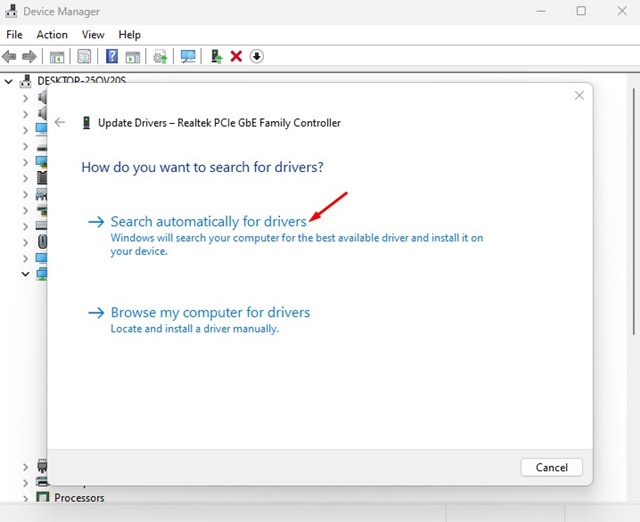Open the Properties toolbar icon
This screenshot has width=640, height=522.
[x=84, y=56]
